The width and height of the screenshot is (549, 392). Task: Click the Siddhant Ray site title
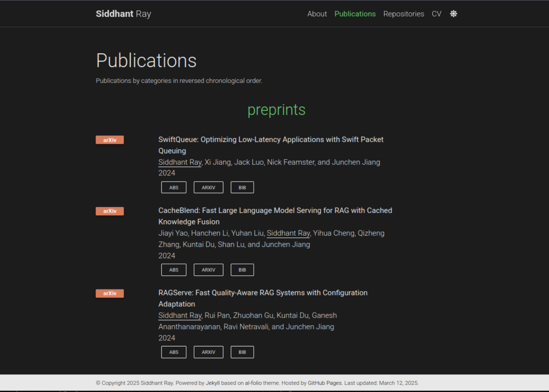coord(123,14)
